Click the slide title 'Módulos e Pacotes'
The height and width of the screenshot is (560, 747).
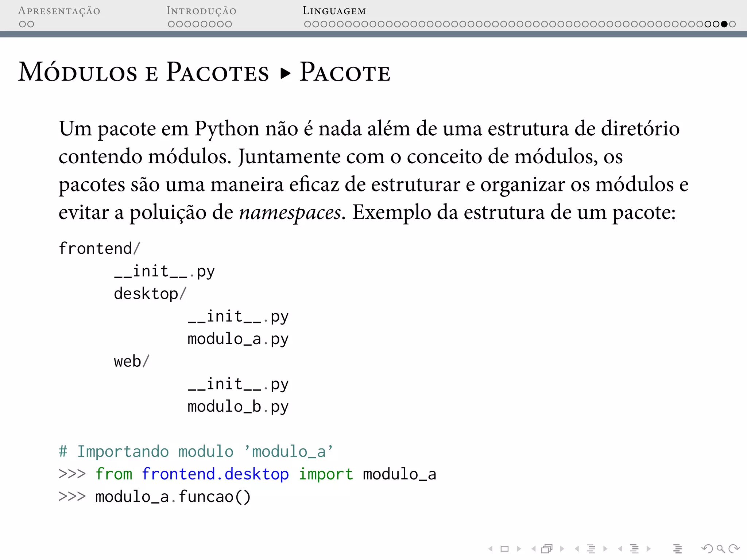click(144, 72)
